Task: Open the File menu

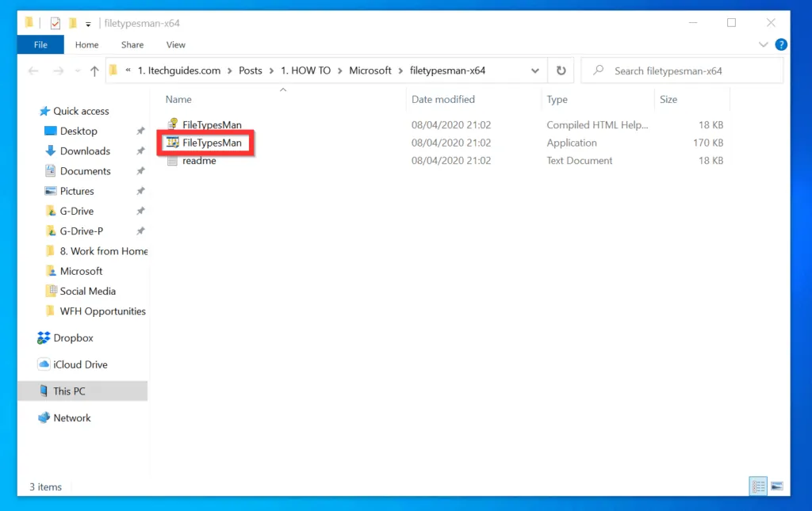Action: point(39,45)
